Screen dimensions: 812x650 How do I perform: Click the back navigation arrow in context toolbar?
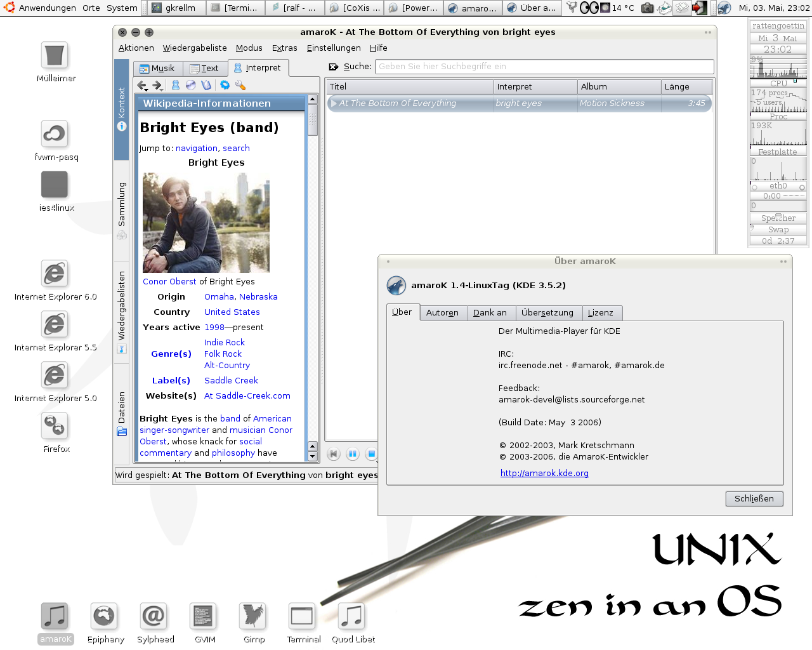[142, 85]
